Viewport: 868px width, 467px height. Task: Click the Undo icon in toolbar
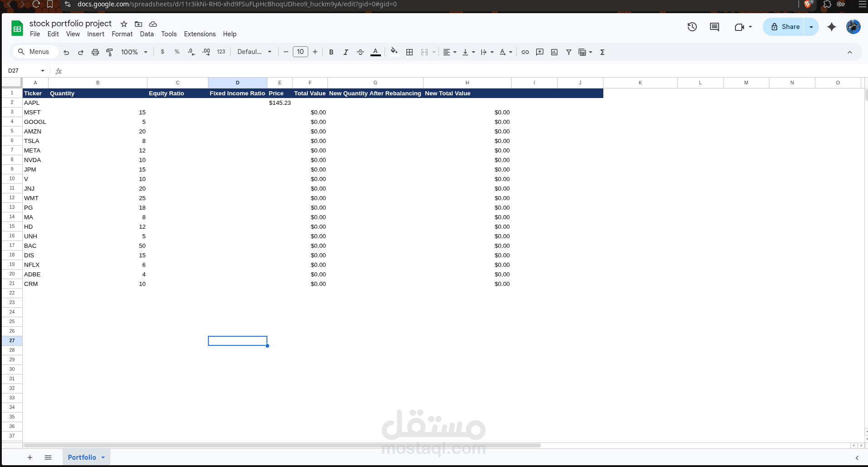point(66,52)
